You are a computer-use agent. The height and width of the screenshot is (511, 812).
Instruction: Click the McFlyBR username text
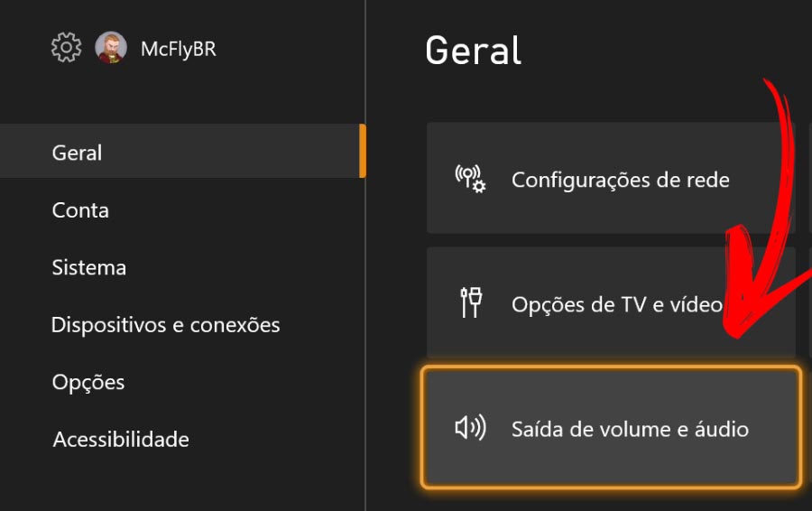179,50
